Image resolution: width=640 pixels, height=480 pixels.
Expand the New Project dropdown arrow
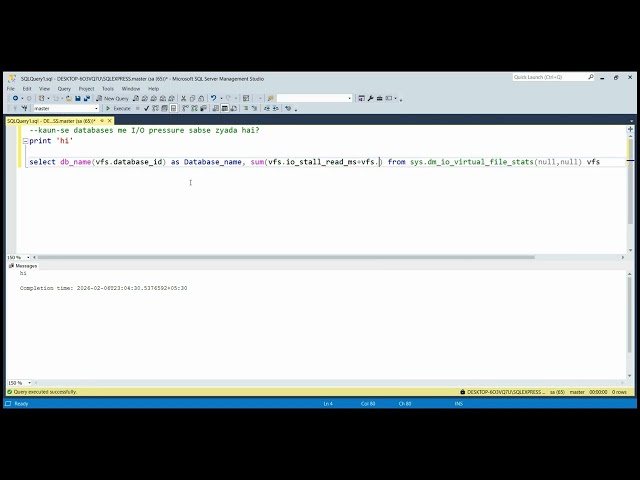(x=48, y=98)
